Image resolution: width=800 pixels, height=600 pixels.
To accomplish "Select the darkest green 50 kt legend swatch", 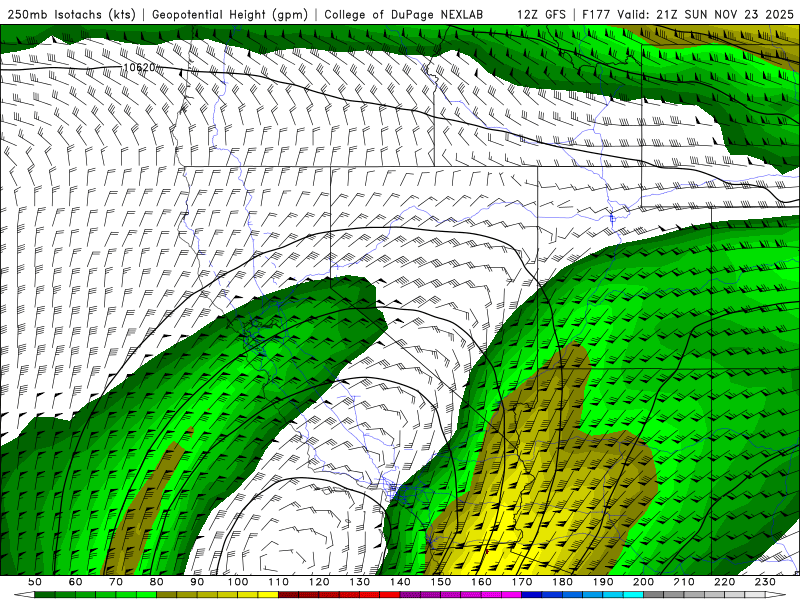I will click(44, 595).
